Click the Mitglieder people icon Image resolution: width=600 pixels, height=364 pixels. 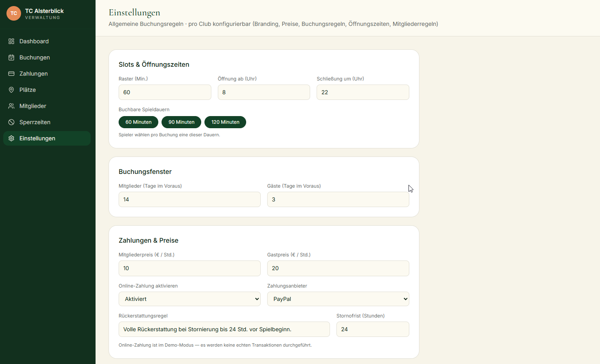pos(11,106)
